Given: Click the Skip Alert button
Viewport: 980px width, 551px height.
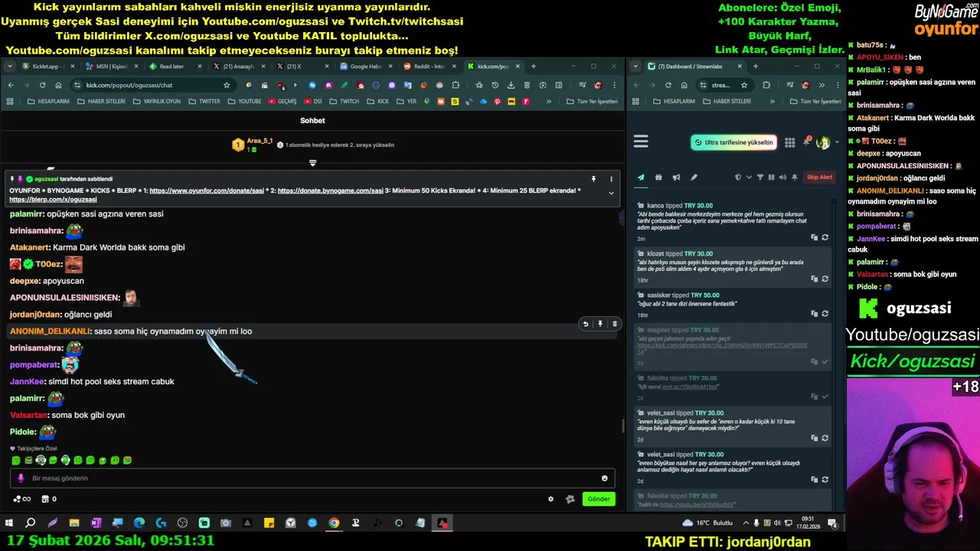Looking at the screenshot, I should [819, 178].
